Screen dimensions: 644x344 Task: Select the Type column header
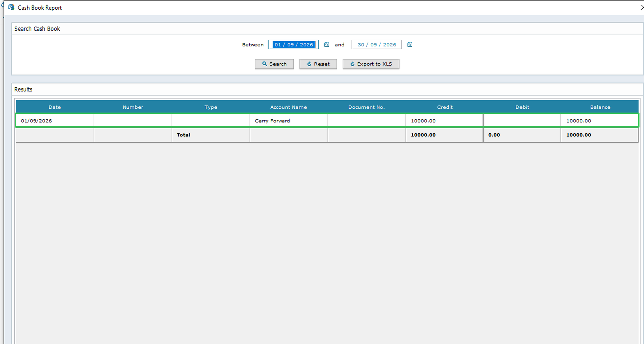point(211,107)
